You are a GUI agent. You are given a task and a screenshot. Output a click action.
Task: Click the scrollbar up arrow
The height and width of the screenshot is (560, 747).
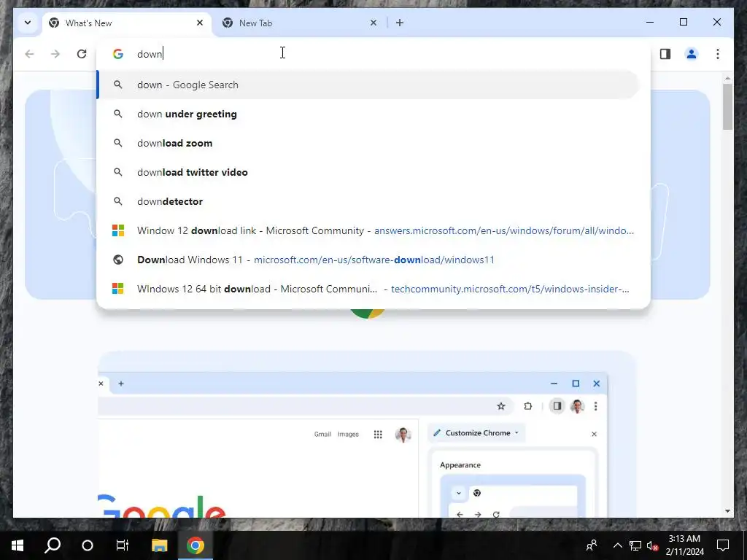pyautogui.click(x=727, y=77)
